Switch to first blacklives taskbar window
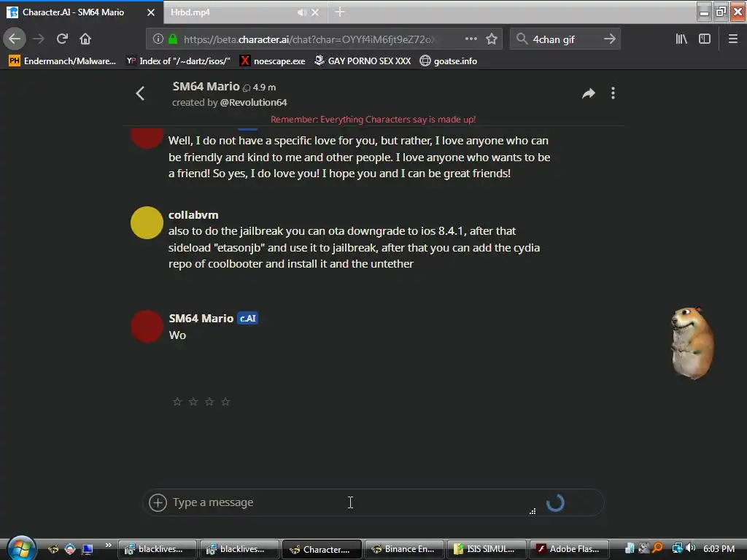 click(158, 549)
